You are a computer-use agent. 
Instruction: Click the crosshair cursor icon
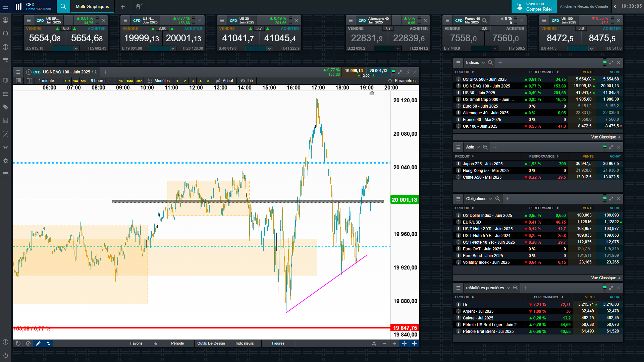coord(404,343)
